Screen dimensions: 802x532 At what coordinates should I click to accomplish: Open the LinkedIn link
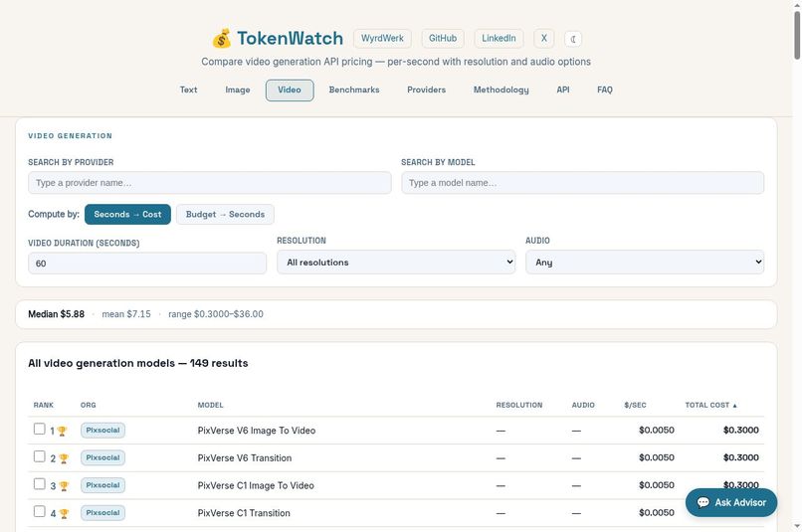499,39
